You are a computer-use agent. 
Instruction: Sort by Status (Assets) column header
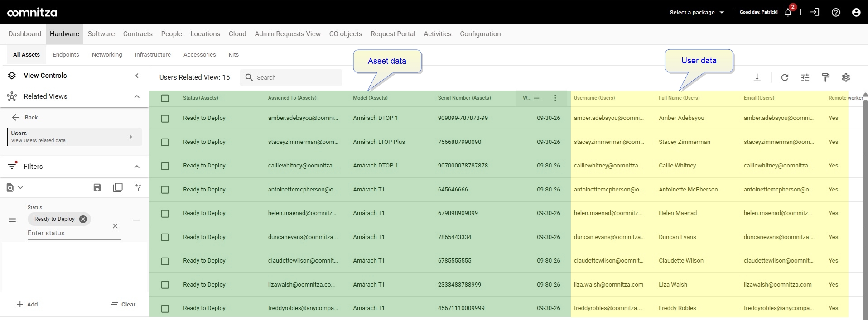click(x=201, y=98)
